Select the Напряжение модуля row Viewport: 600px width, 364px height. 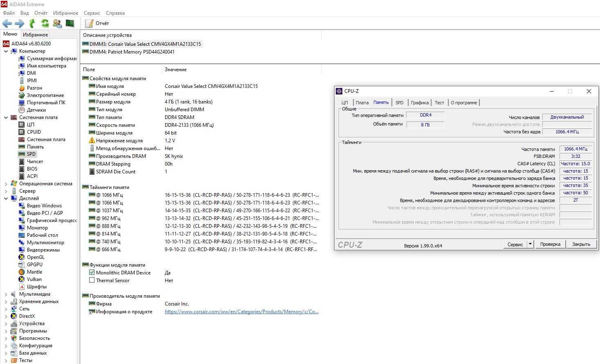(200, 141)
